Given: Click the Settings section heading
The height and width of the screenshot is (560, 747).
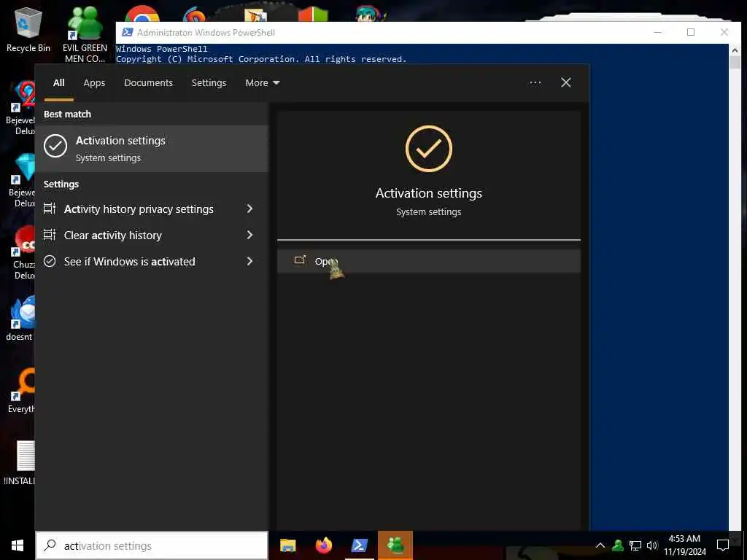Looking at the screenshot, I should pos(61,184).
